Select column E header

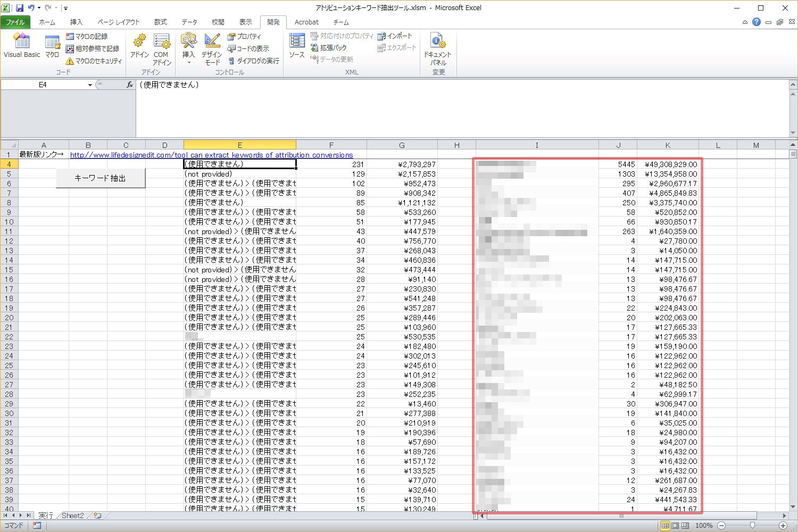tap(239, 145)
